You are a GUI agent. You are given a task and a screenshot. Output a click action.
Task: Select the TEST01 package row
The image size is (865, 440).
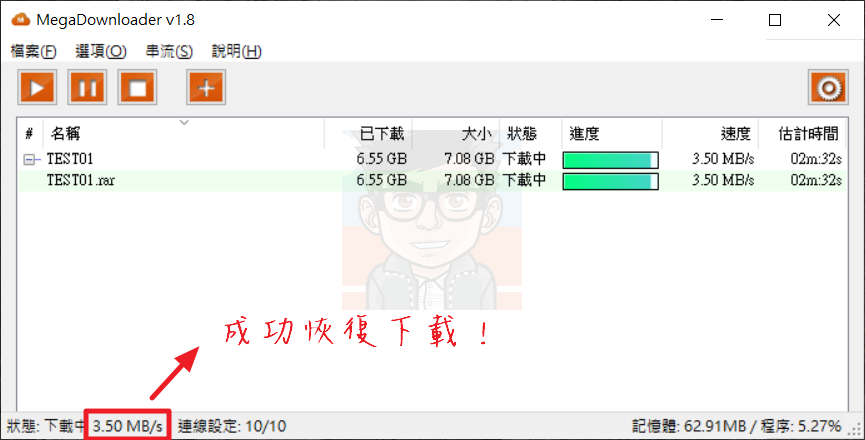(432, 159)
